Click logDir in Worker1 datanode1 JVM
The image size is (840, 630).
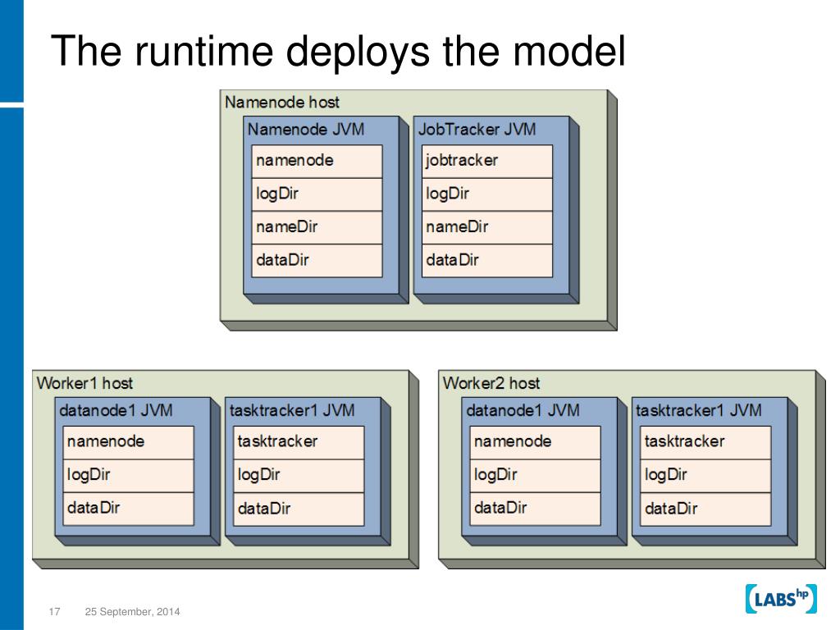click(x=129, y=476)
